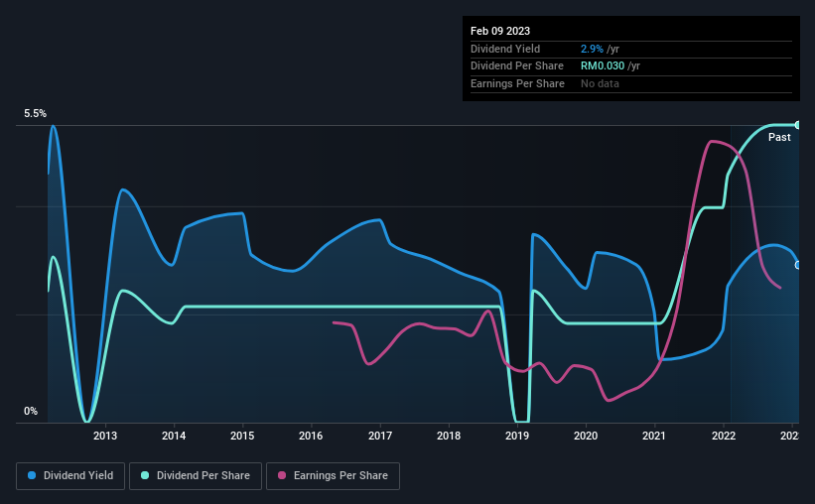Click the 0% y-axis label
The width and height of the screenshot is (815, 504).
coord(31,411)
